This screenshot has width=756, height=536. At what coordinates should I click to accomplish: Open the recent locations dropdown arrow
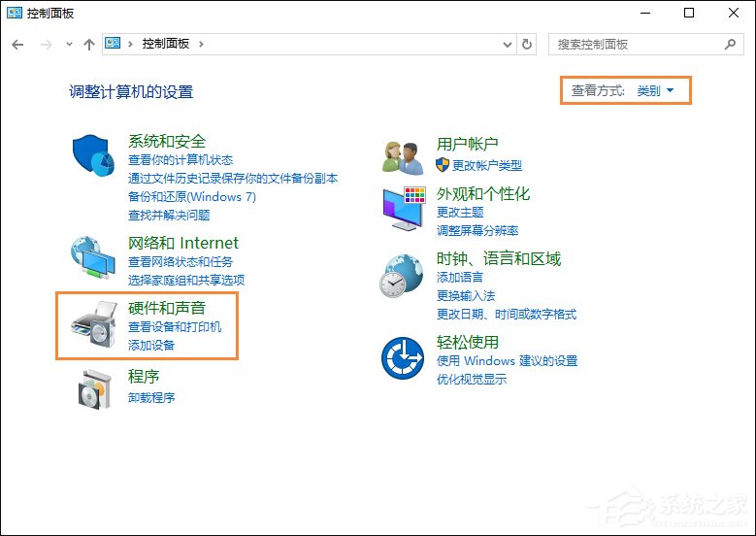(69, 44)
